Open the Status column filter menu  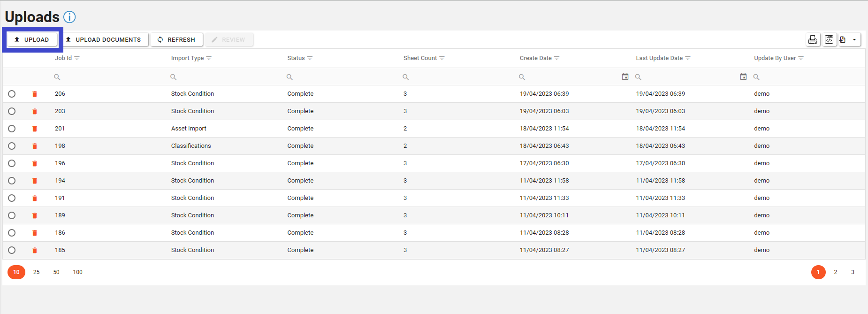pyautogui.click(x=310, y=58)
